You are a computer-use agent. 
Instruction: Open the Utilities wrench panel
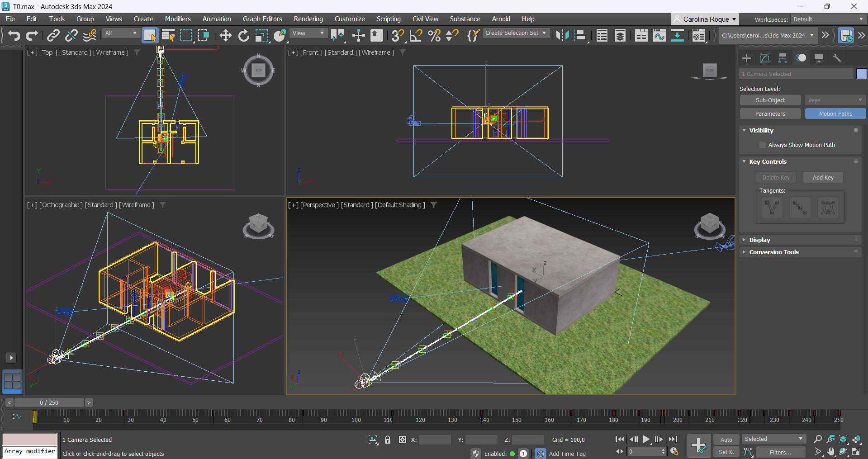(x=837, y=58)
